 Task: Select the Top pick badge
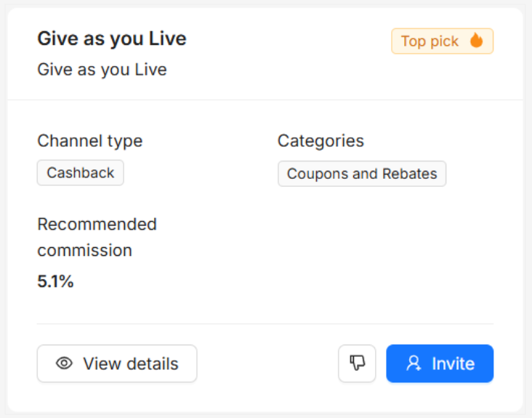pyautogui.click(x=442, y=41)
